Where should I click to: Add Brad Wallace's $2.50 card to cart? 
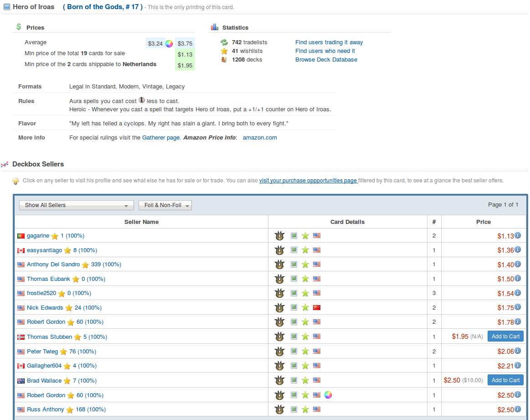point(505,380)
